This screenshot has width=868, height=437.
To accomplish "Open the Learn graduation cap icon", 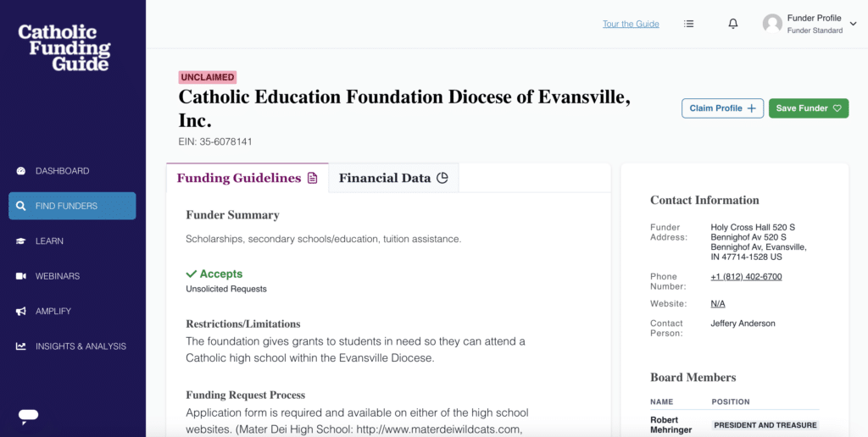I will point(21,241).
